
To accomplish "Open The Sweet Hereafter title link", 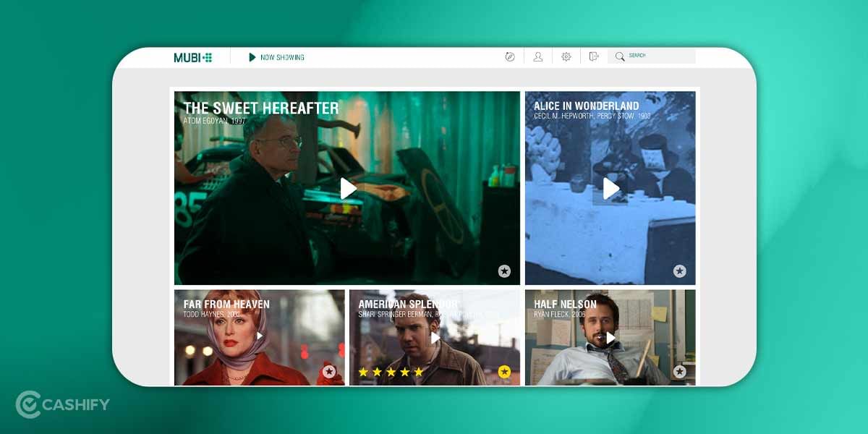I will pos(260,109).
